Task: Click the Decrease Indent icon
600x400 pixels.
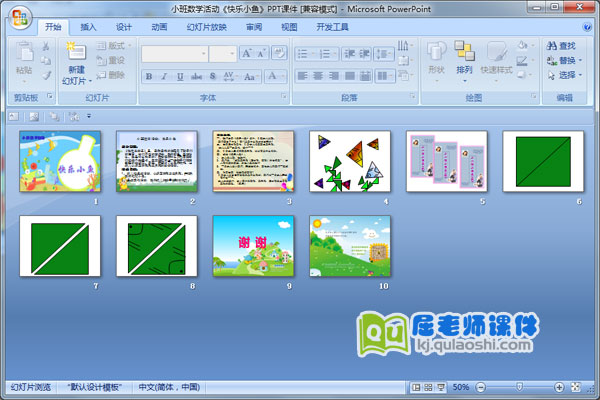Action: click(349, 54)
